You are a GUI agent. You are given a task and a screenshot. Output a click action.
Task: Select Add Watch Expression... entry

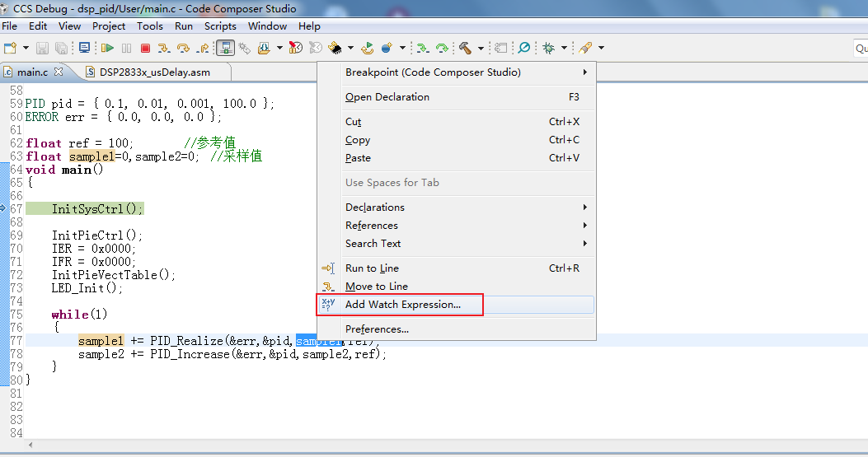click(x=457, y=305)
